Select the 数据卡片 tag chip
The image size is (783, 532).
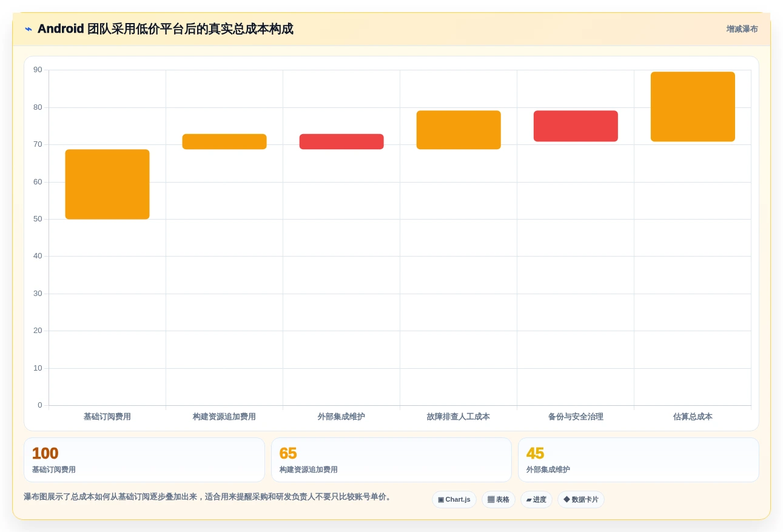pyautogui.click(x=581, y=500)
